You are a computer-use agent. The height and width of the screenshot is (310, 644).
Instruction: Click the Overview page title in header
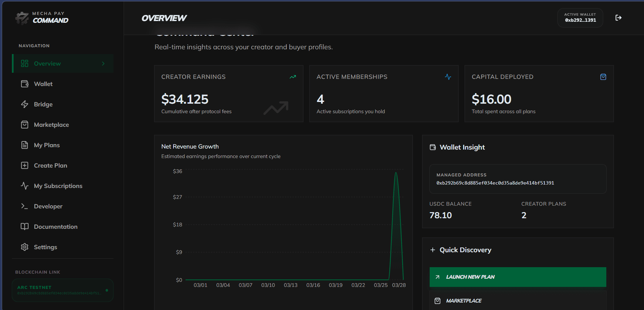pyautogui.click(x=164, y=18)
